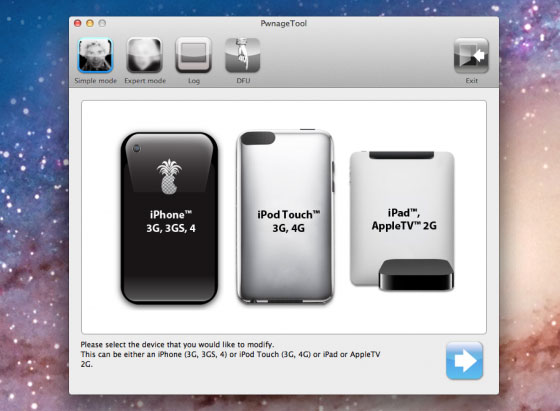
Task: Choose the iPhone 3G, 3GS, 4 device
Action: coord(170,218)
